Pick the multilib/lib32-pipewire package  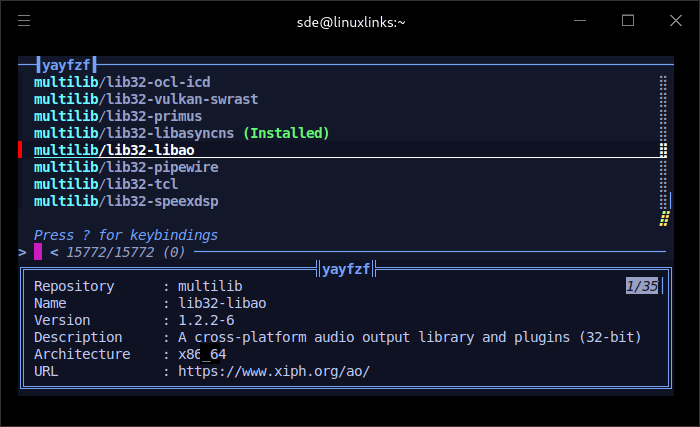coord(126,167)
